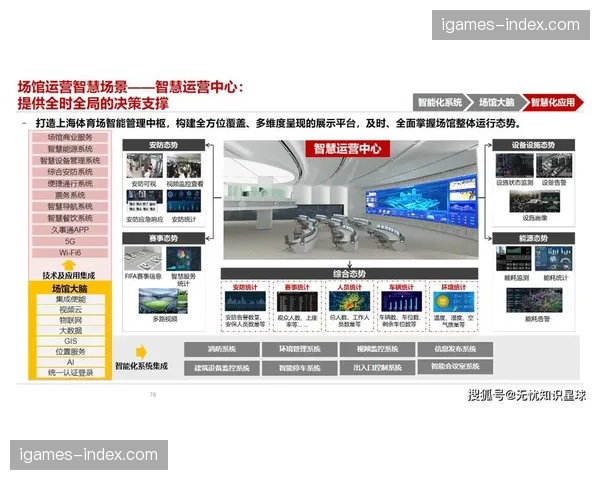Select the 场馆大脑 breadcrumb arrow step
The height and width of the screenshot is (480, 600).
click(x=496, y=102)
